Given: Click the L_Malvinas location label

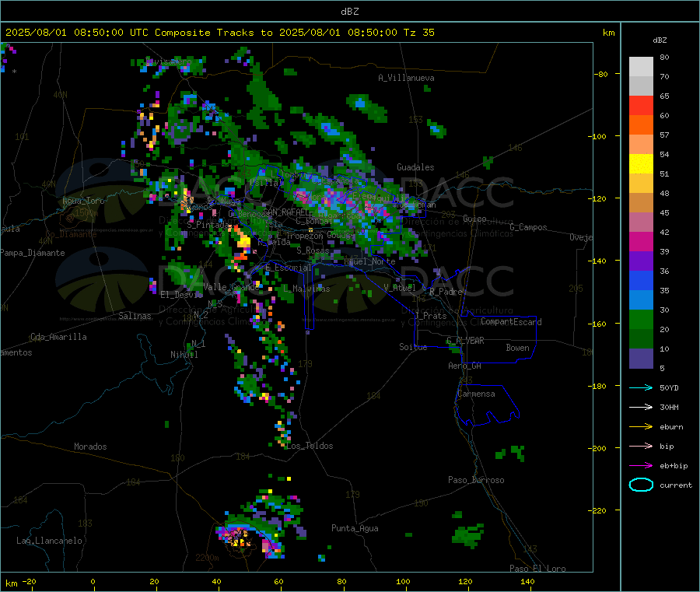Looking at the screenshot, I should click(306, 289).
